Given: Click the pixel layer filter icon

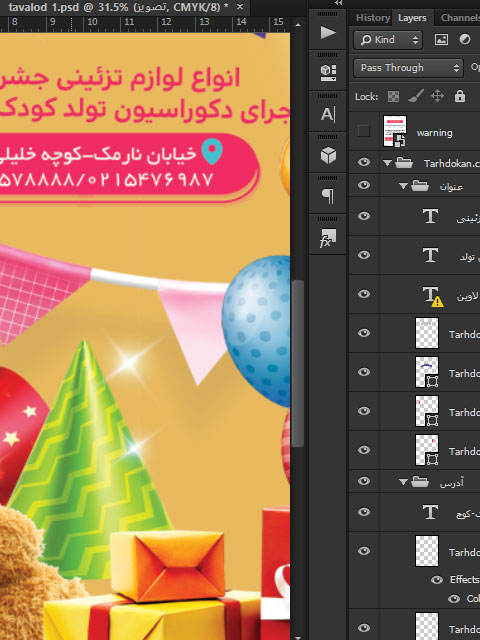Looking at the screenshot, I should [441, 40].
